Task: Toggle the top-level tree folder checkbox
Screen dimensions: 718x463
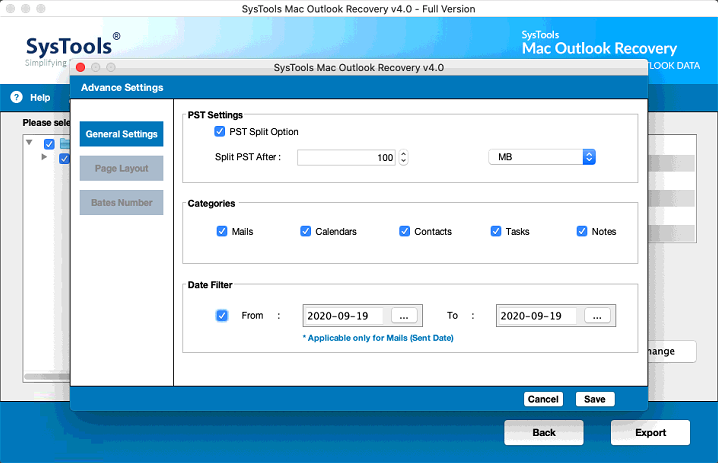Action: coord(49,144)
